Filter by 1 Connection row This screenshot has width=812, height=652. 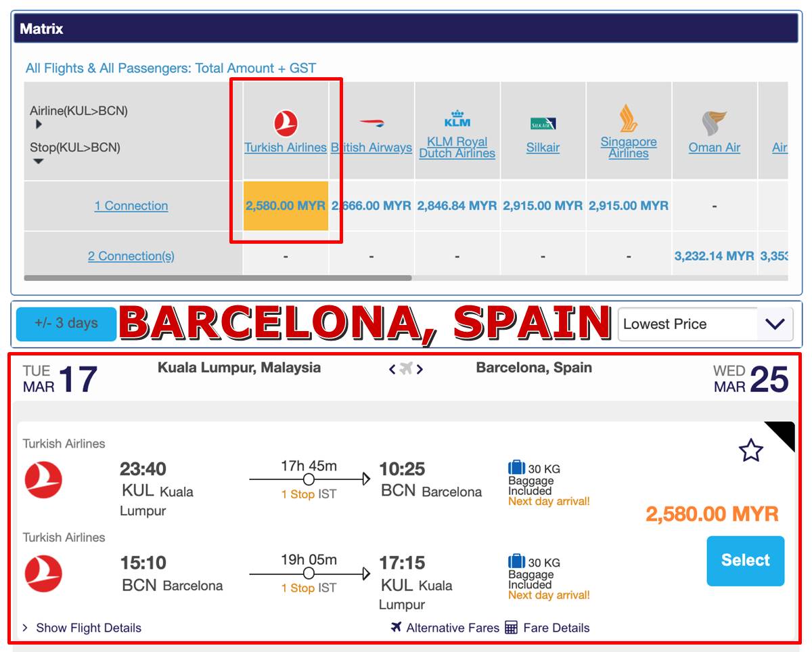131,206
